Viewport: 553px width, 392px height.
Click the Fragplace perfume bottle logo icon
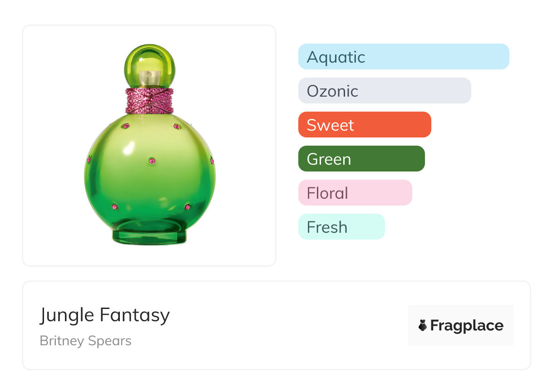(423, 325)
